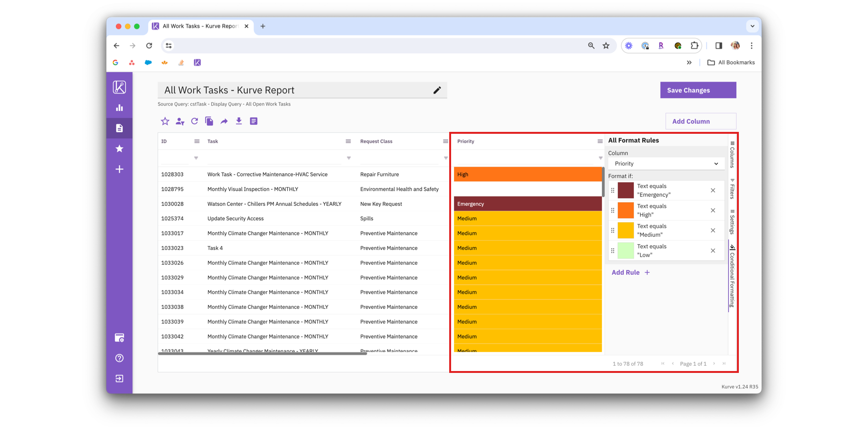Delete the "Low" format rule
868x427 pixels.
pyautogui.click(x=713, y=251)
